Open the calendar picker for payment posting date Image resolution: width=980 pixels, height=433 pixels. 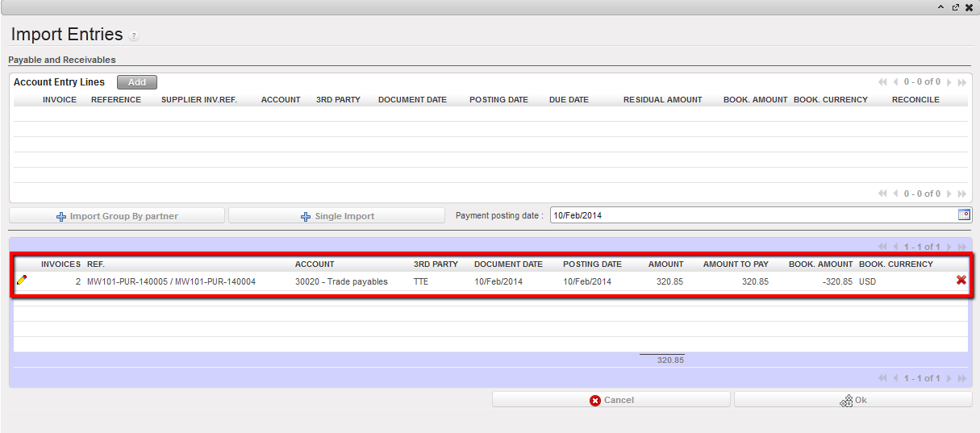click(964, 214)
